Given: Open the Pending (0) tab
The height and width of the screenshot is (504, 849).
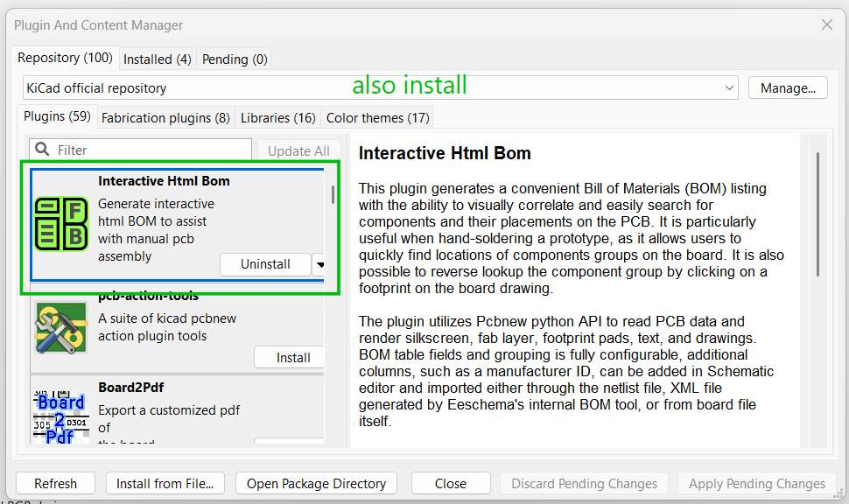Looking at the screenshot, I should tap(235, 59).
